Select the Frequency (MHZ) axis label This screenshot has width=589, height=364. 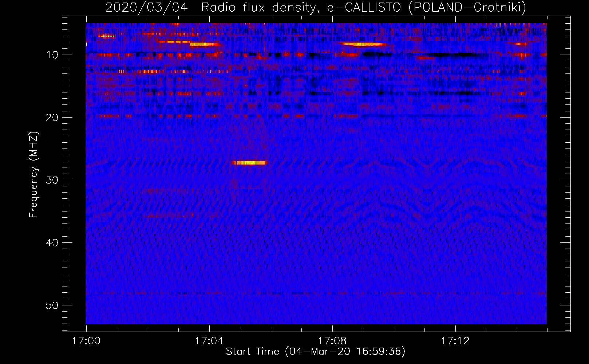coord(33,175)
